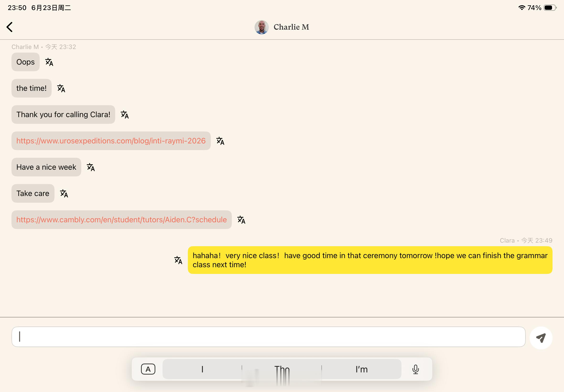Translate Clara's yellow message
The width and height of the screenshot is (564, 392).
[x=178, y=260]
